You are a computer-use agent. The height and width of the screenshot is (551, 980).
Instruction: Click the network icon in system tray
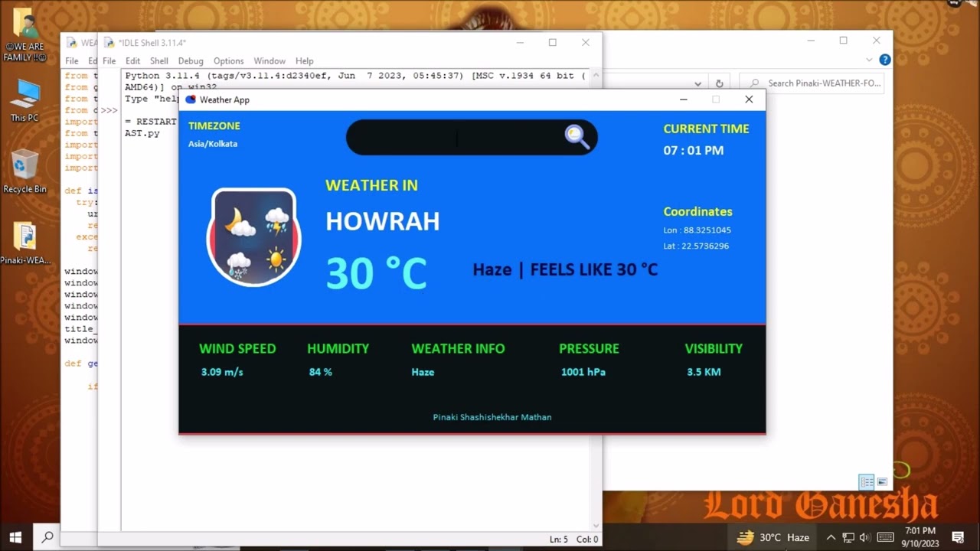click(x=848, y=537)
